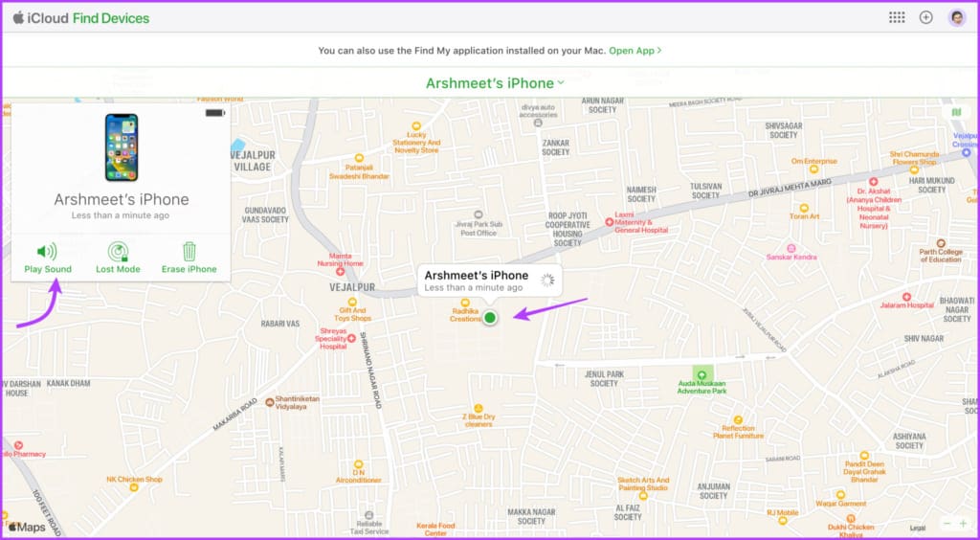The height and width of the screenshot is (540, 980).
Task: Click Shantiniketan Vidyalaya school marker
Action: tap(269, 402)
